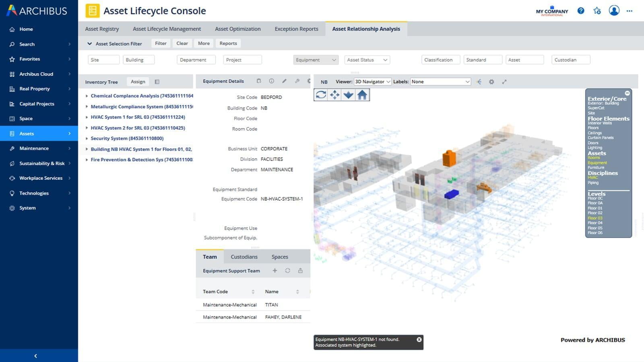
Task: Click the rotate view icon in 3D viewer
Action: tap(321, 95)
